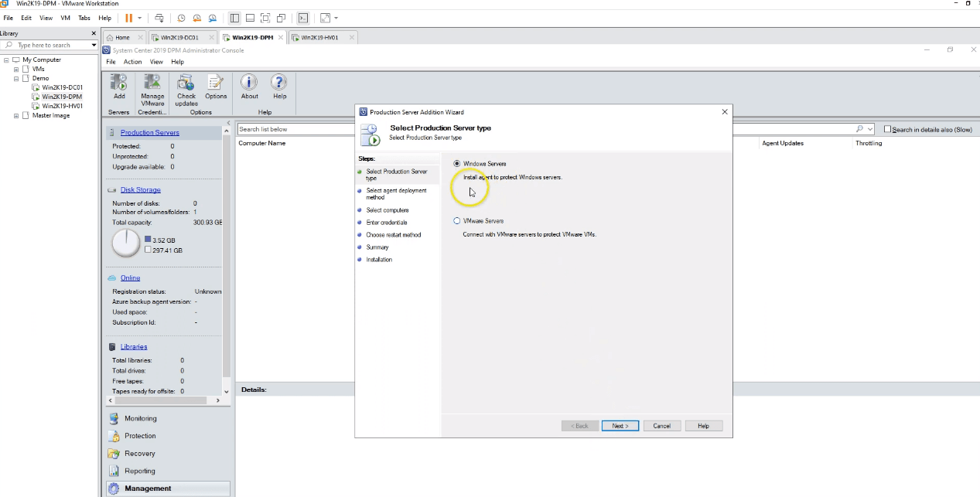Toggle the thumbnail bar view icon
The height and width of the screenshot is (497, 980).
[x=250, y=18]
